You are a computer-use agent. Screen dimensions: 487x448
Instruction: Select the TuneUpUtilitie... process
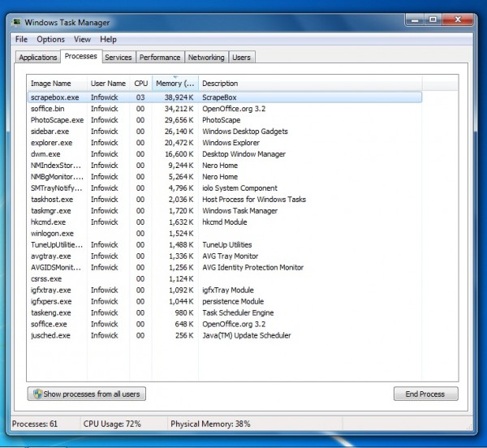click(225, 244)
